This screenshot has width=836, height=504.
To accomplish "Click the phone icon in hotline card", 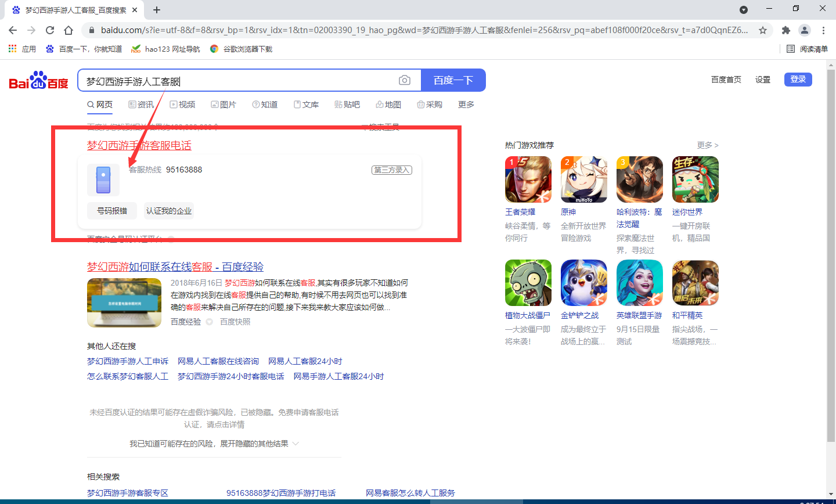I will click(103, 180).
